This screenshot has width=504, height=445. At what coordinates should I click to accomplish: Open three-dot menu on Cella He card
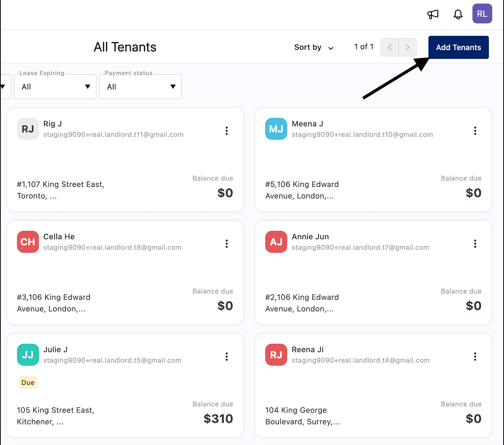[227, 244]
